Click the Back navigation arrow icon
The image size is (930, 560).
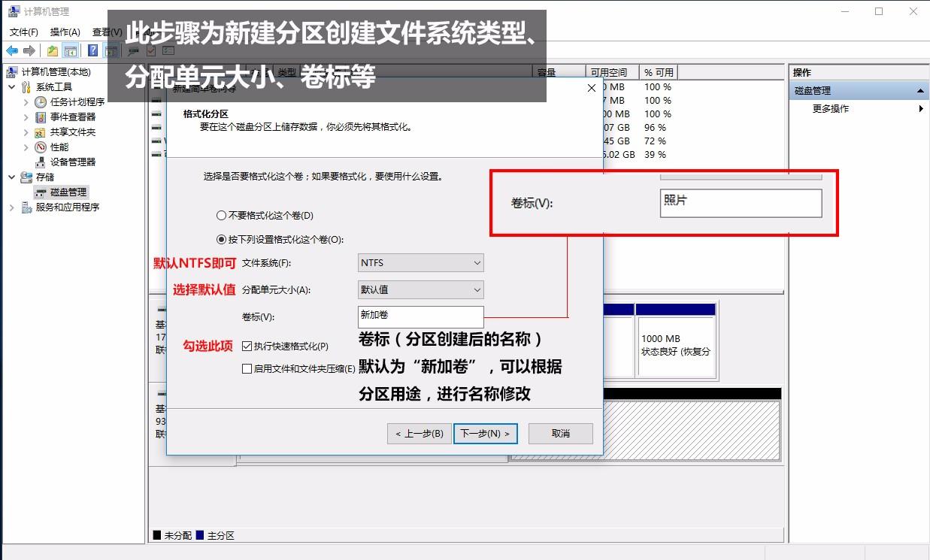(x=11, y=51)
